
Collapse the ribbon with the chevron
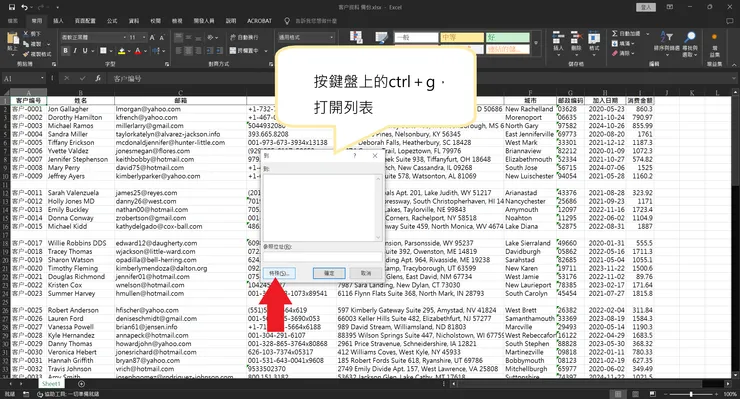click(x=734, y=65)
